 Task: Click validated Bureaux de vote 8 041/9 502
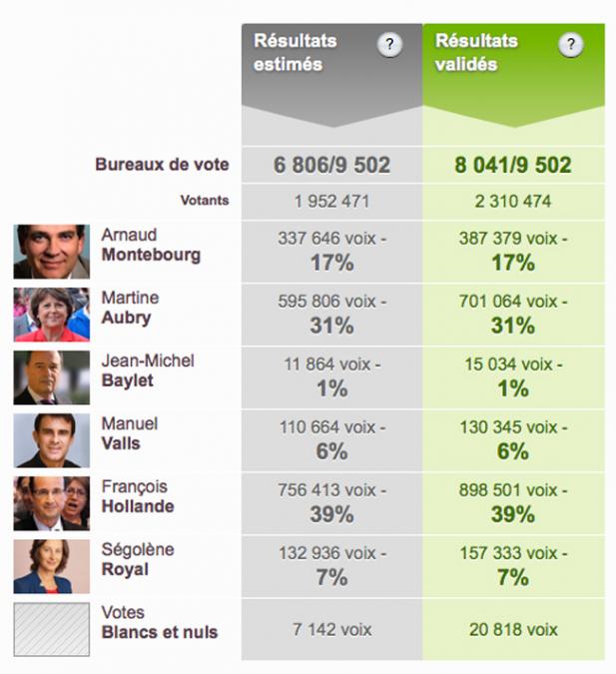[514, 165]
